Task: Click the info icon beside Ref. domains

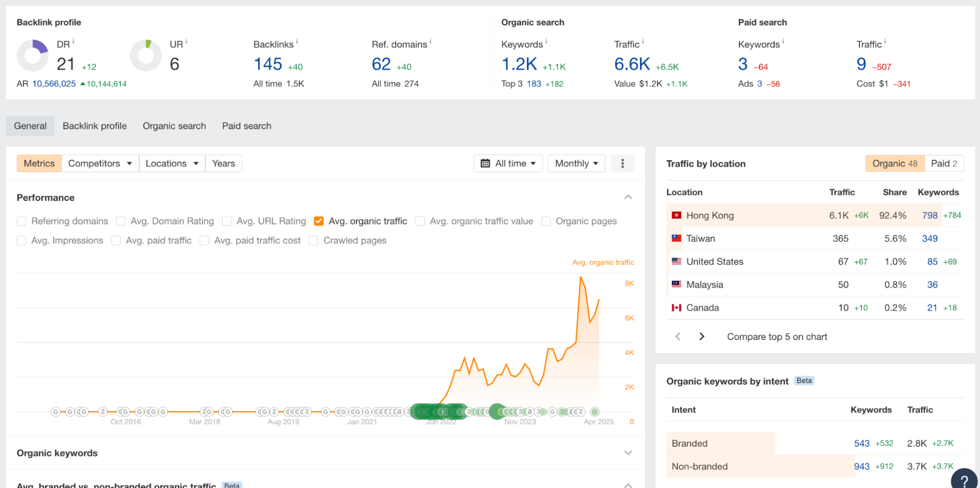Action: point(430,42)
